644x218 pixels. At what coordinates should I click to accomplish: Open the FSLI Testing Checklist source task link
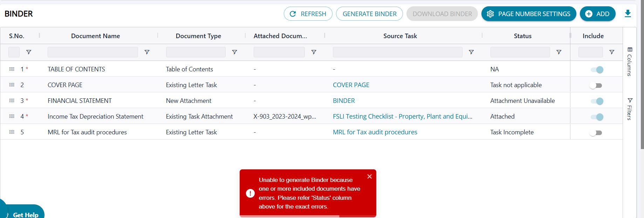[x=402, y=117]
